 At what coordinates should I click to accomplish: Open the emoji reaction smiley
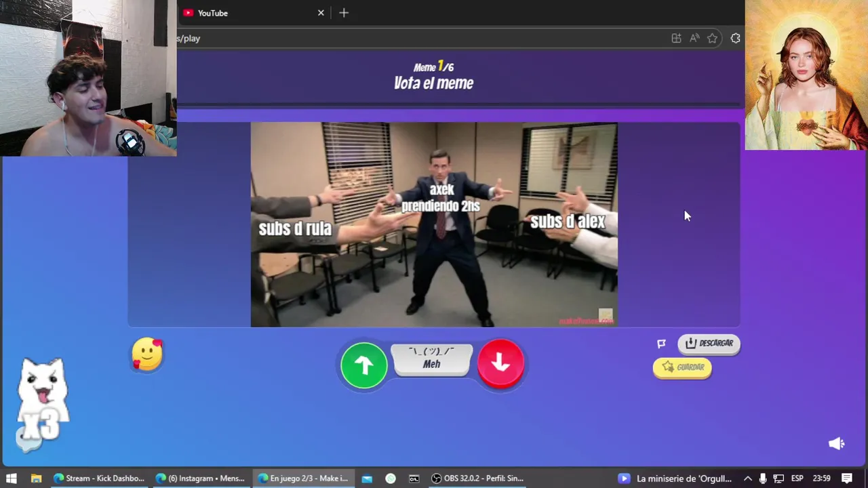coord(147,354)
